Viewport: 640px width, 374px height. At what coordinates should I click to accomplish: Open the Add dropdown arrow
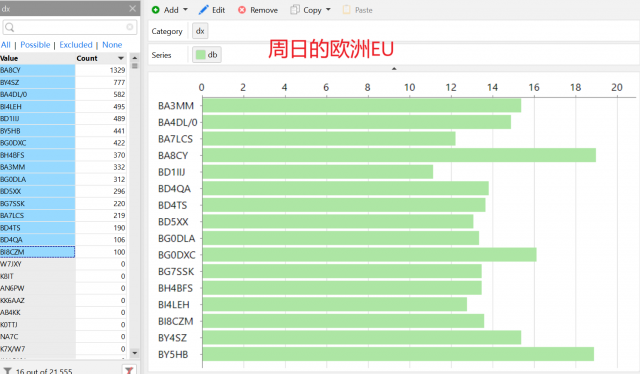click(185, 9)
